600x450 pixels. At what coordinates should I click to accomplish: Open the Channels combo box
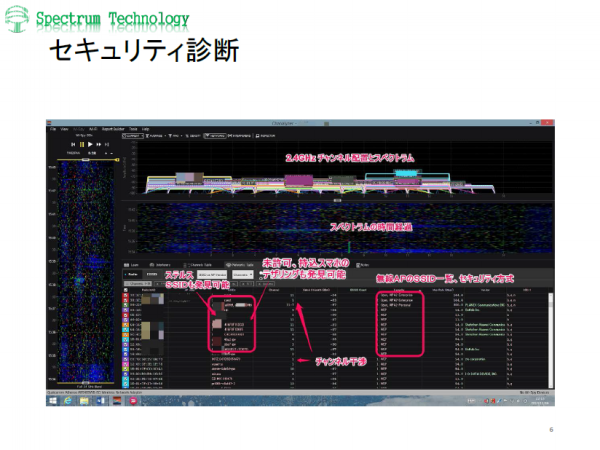(243, 274)
